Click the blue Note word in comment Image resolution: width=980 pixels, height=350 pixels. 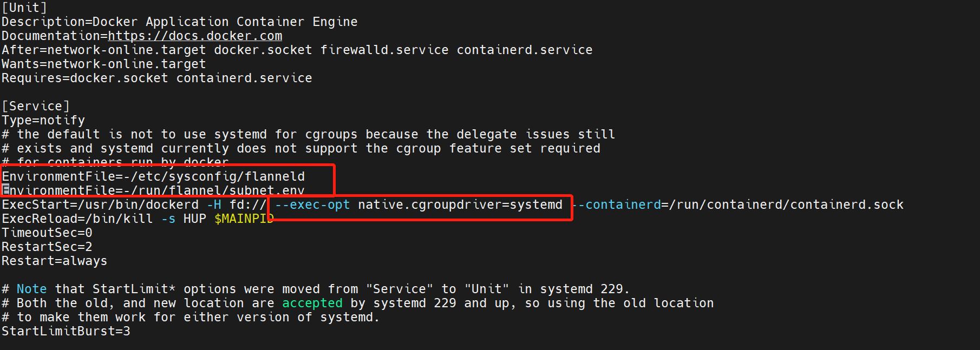(x=31, y=289)
